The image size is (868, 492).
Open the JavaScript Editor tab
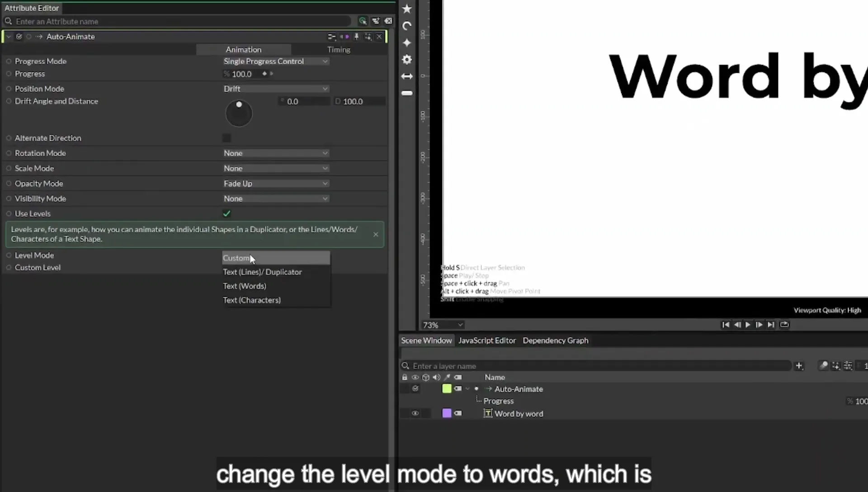[x=487, y=341]
